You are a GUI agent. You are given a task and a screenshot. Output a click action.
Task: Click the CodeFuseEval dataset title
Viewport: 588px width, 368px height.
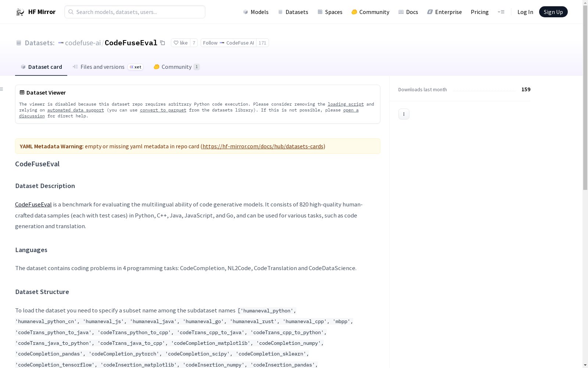point(131,43)
